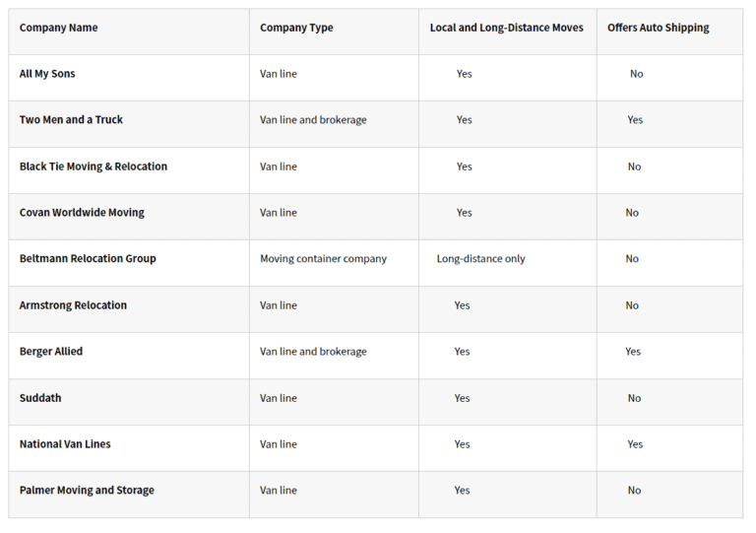Click the Moving container company cell

coord(323,259)
